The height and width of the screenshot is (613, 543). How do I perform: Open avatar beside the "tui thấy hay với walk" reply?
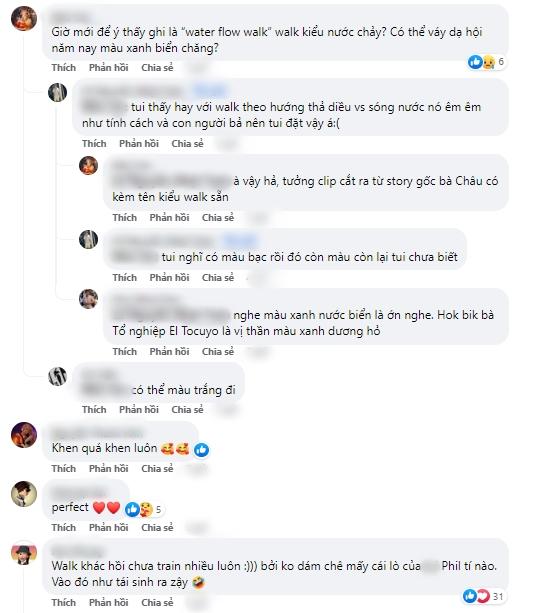[57, 93]
